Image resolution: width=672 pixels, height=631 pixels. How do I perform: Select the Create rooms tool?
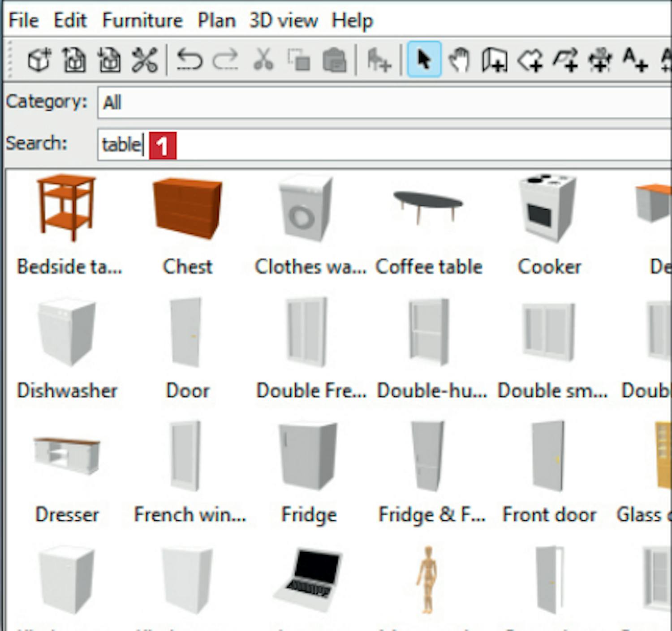tap(530, 60)
